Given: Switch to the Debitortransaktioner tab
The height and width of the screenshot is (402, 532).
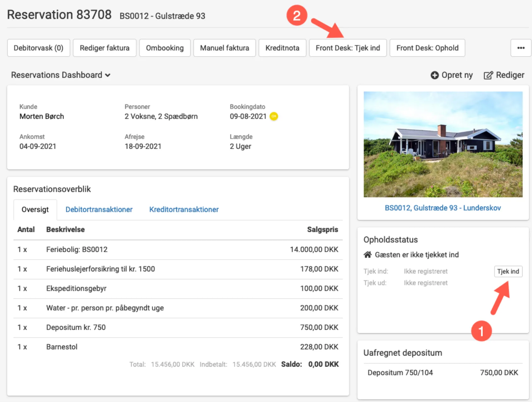Looking at the screenshot, I should pyautogui.click(x=99, y=210).
